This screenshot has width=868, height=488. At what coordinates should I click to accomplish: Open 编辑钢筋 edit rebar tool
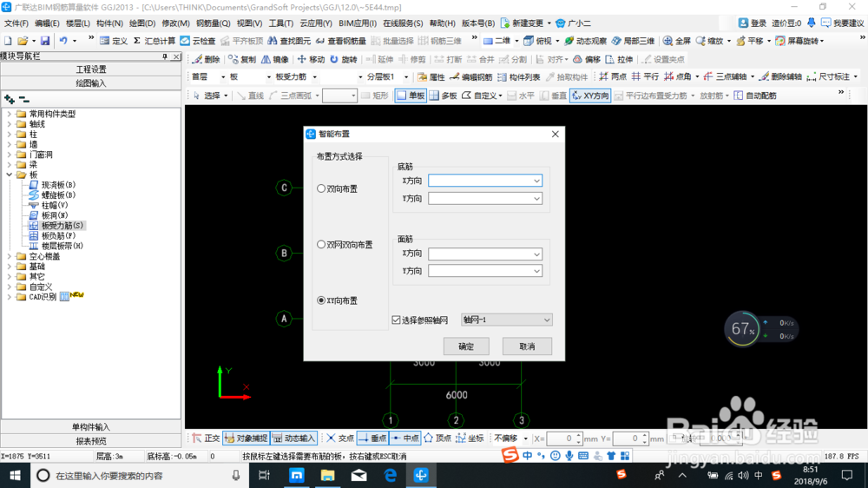pos(471,77)
